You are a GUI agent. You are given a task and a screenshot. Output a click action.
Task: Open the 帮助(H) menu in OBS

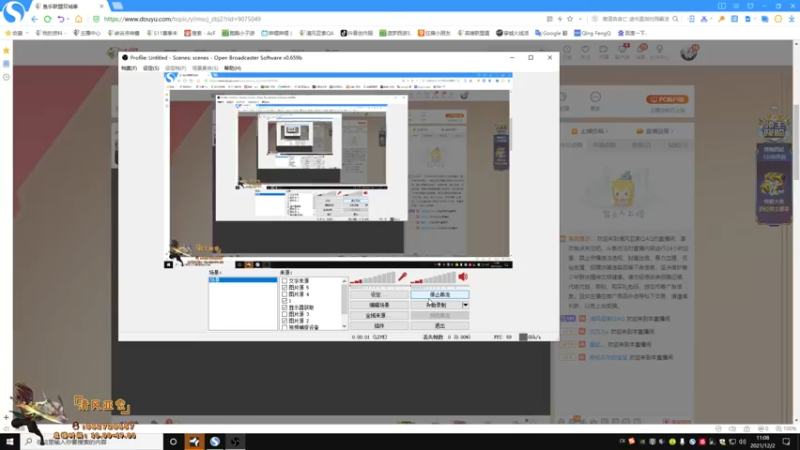[233, 68]
